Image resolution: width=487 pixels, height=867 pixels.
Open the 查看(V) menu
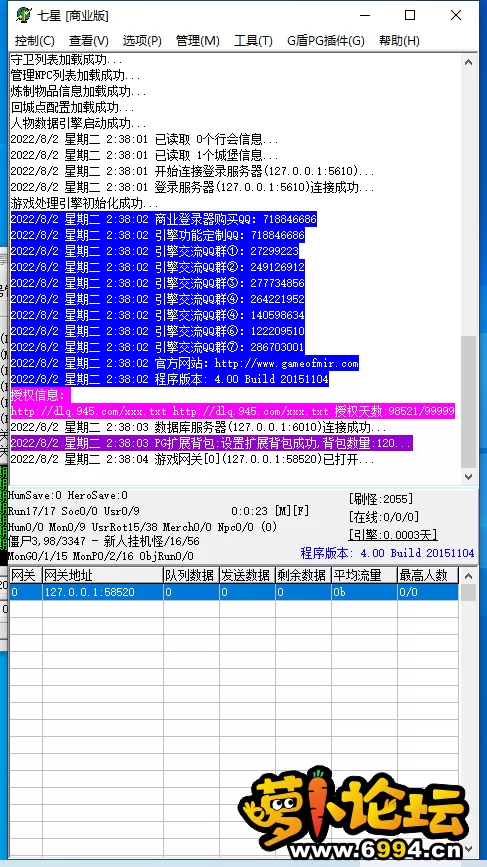88,41
